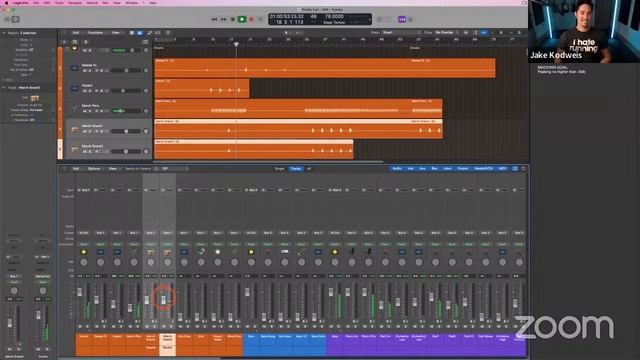Click the Sweep Fx track icon in the track header

(75, 68)
